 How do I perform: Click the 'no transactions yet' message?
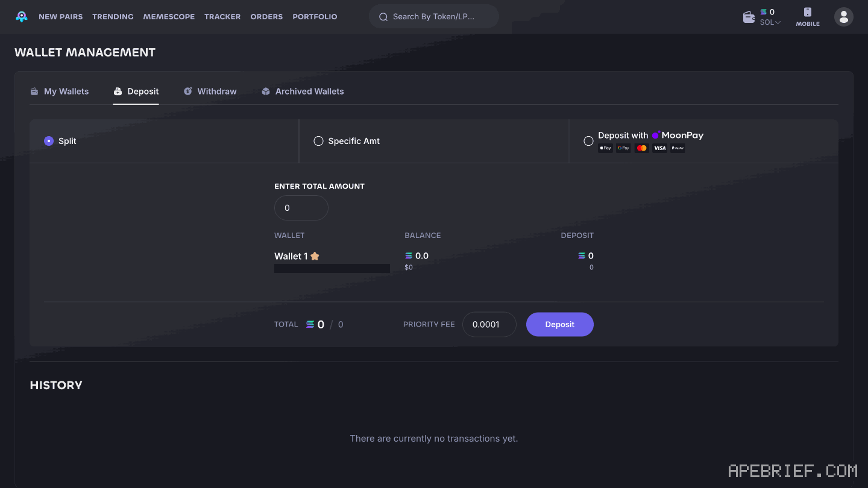434,439
